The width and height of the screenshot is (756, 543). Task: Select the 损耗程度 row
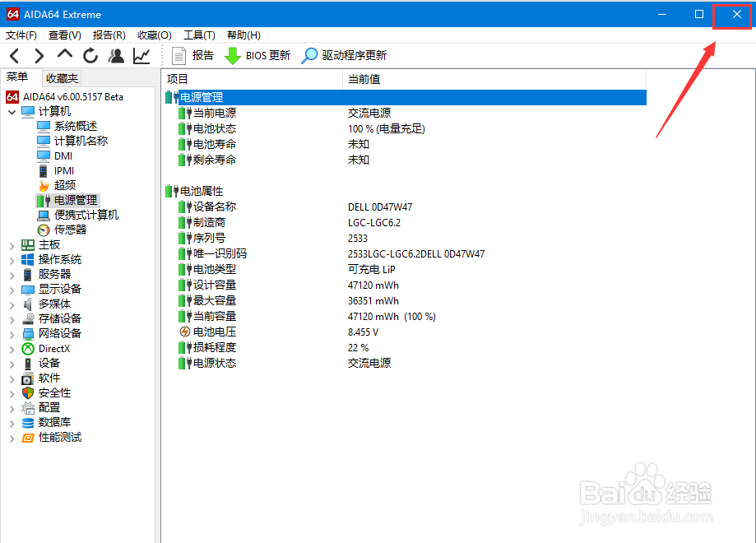406,348
